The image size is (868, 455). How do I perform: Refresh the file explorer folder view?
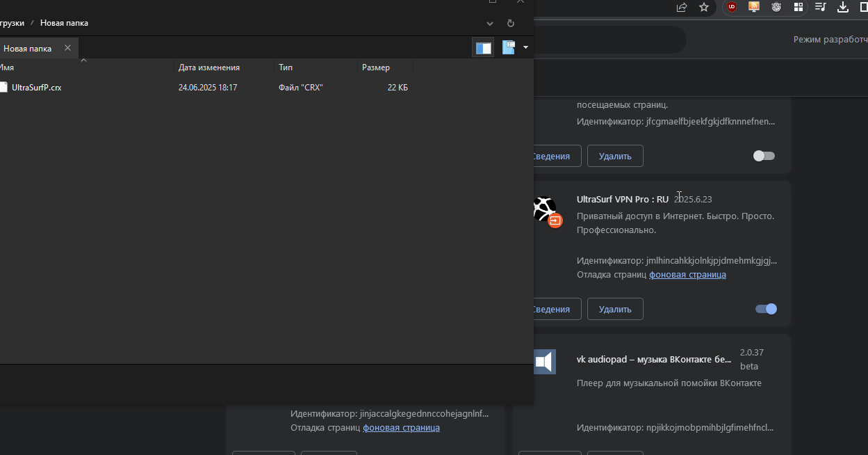point(511,23)
